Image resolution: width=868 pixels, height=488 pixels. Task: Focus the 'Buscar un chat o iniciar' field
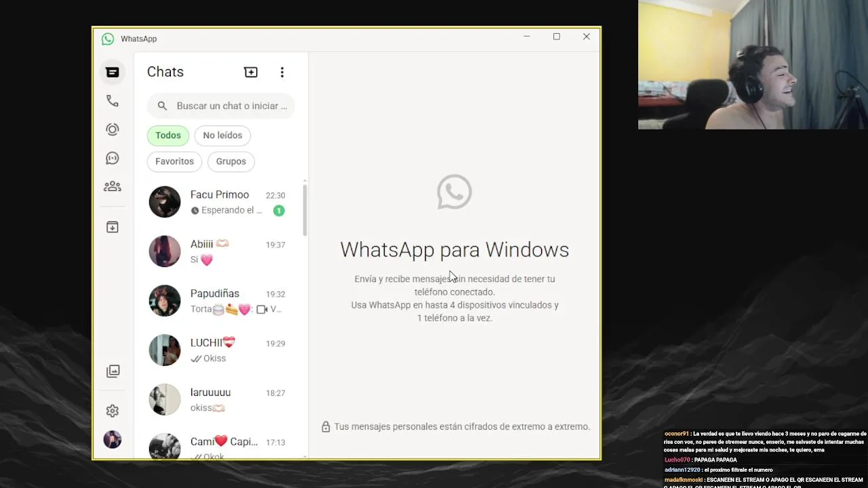[x=221, y=106]
